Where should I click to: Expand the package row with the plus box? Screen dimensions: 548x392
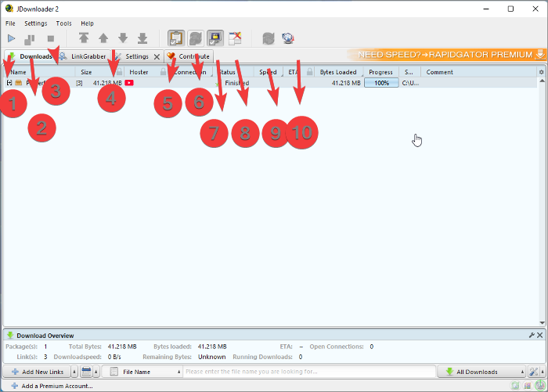[x=9, y=83]
